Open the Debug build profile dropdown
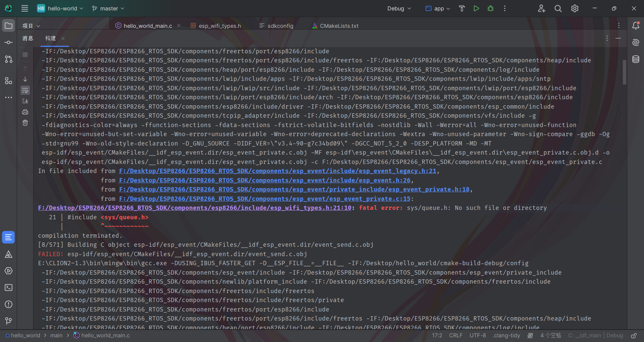This screenshot has height=342, width=644. click(399, 8)
